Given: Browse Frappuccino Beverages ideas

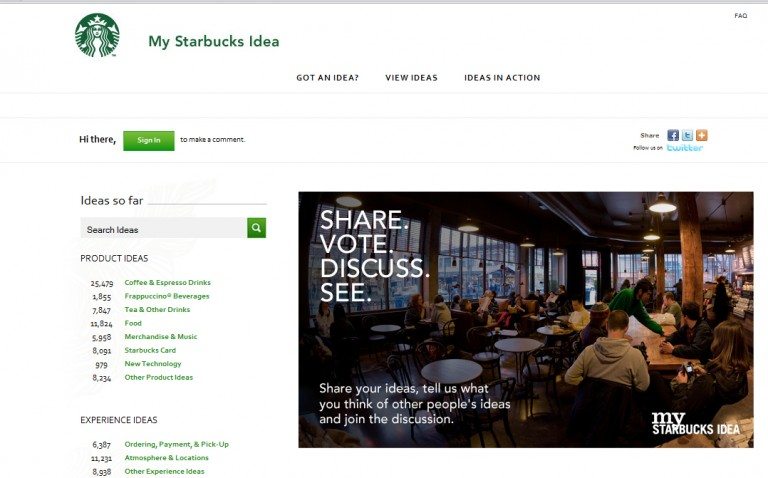Looking at the screenshot, I should tap(167, 296).
